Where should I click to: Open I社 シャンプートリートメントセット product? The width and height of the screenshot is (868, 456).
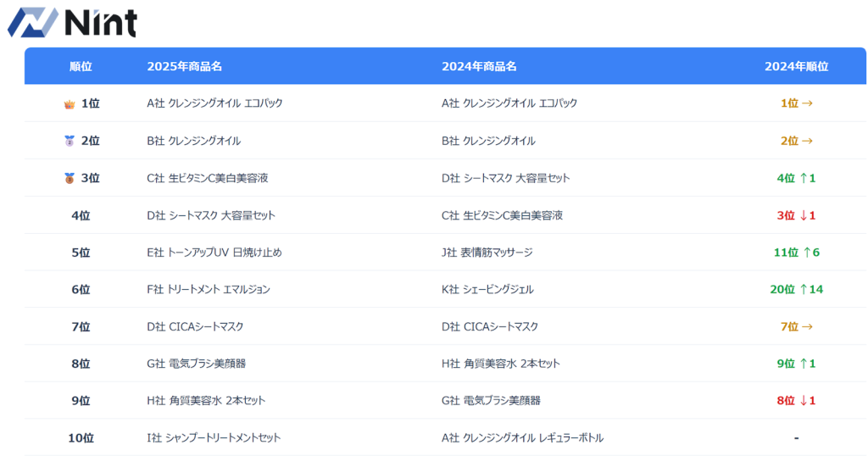click(214, 438)
